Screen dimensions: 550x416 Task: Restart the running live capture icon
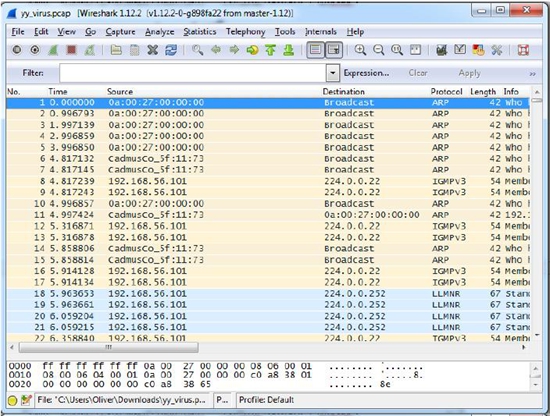[x=90, y=50]
